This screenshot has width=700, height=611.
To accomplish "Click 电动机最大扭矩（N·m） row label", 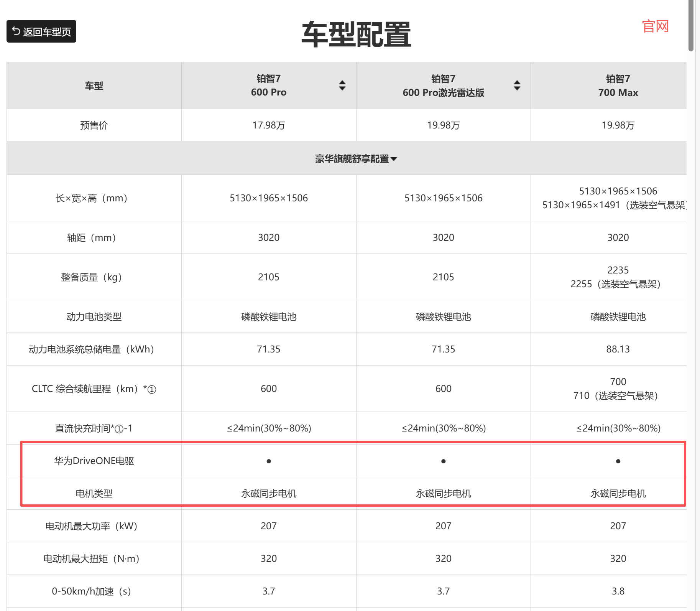I will tap(92, 559).
